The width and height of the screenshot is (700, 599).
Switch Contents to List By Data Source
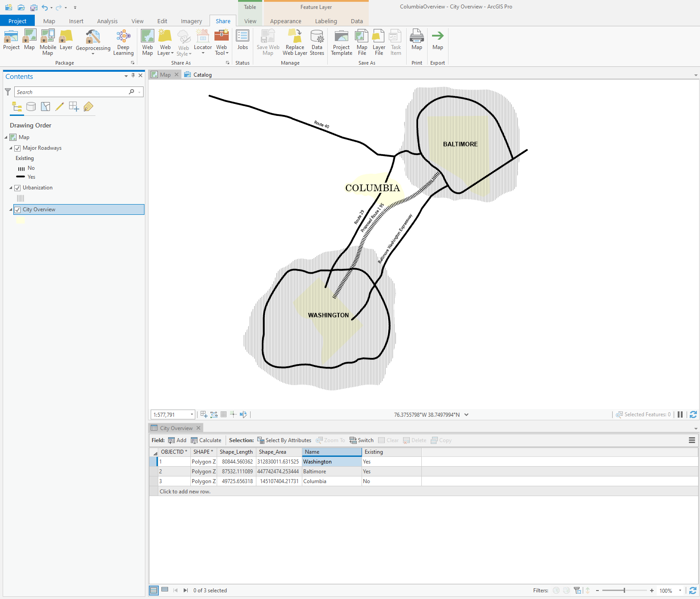point(31,107)
